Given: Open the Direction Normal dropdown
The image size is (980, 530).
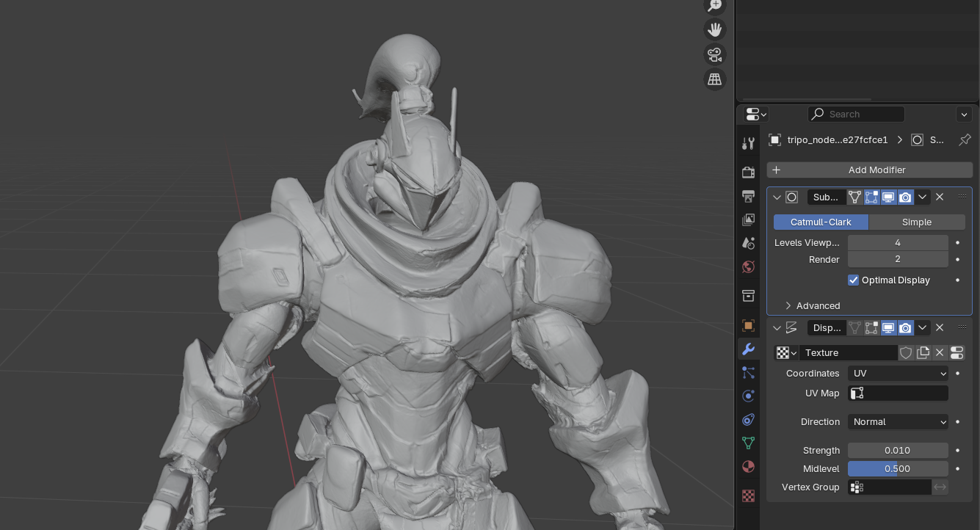Looking at the screenshot, I should pyautogui.click(x=898, y=422).
